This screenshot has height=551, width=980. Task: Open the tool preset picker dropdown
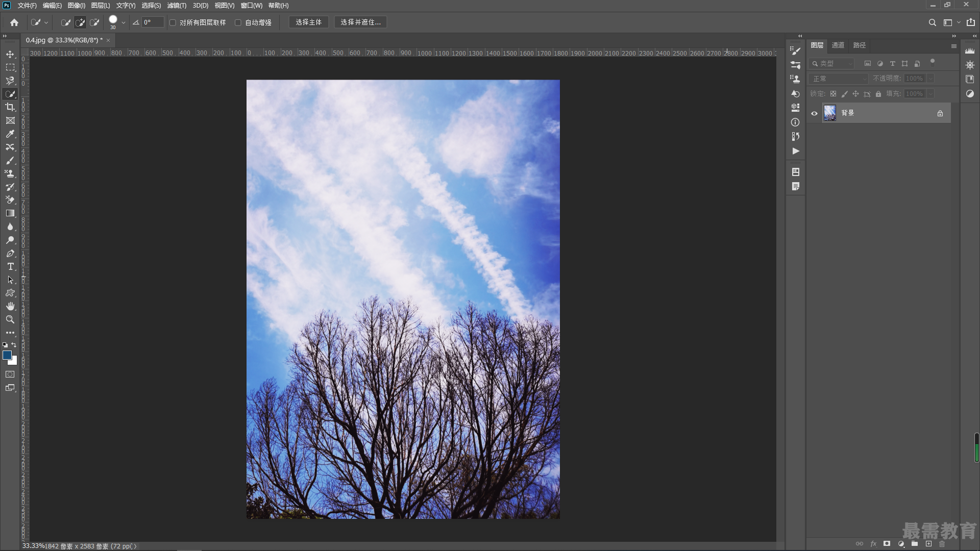coord(39,22)
